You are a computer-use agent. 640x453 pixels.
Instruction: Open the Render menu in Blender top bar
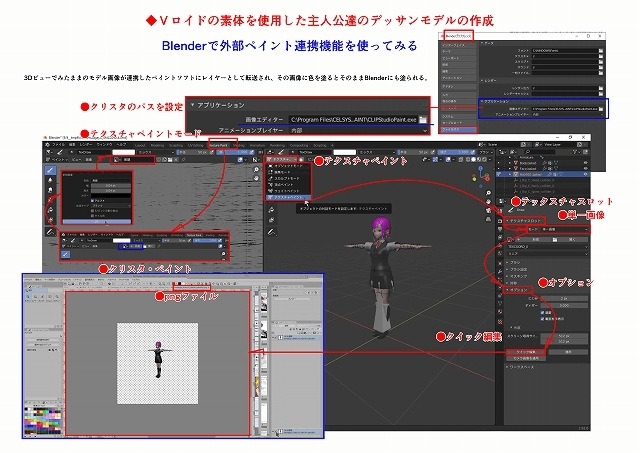coord(85,145)
